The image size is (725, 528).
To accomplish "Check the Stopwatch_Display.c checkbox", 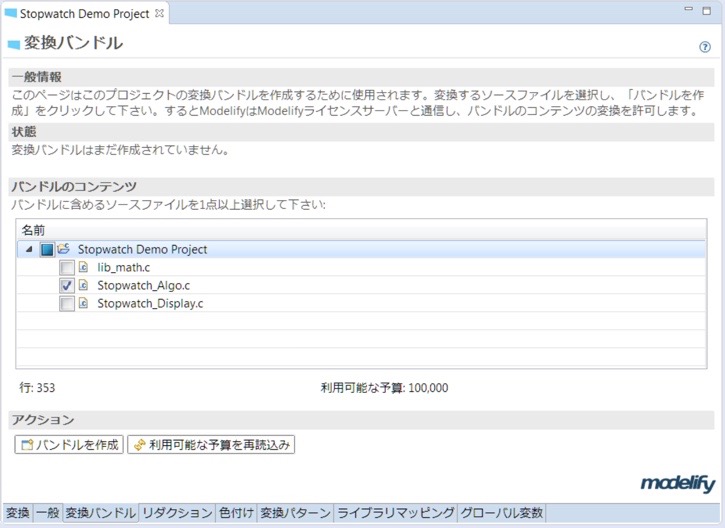I will point(67,304).
